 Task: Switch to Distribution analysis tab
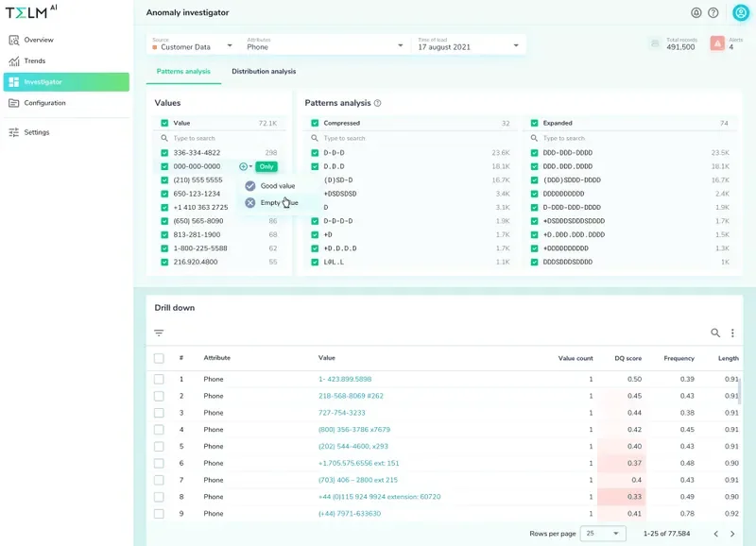tap(264, 71)
